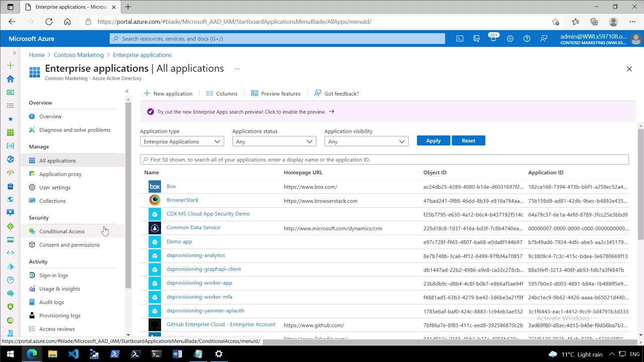Open Conditional Access menu item
The width and height of the screenshot is (644, 362).
[62, 231]
